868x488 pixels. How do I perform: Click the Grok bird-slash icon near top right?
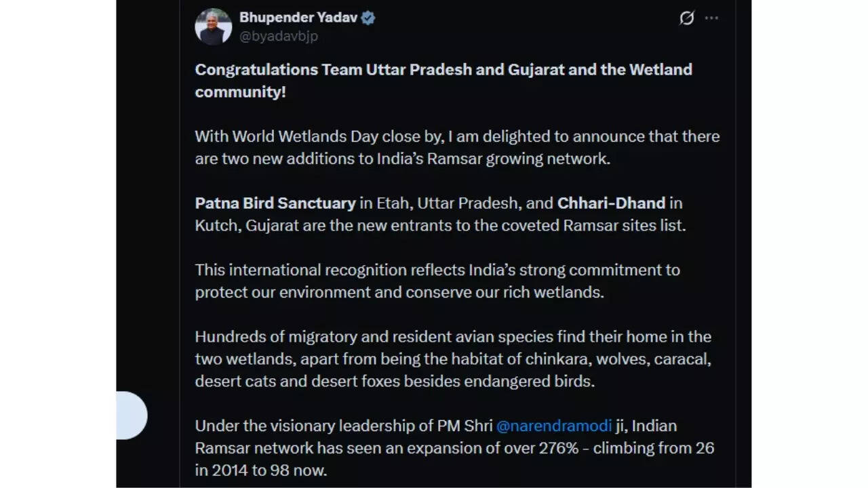coord(686,18)
